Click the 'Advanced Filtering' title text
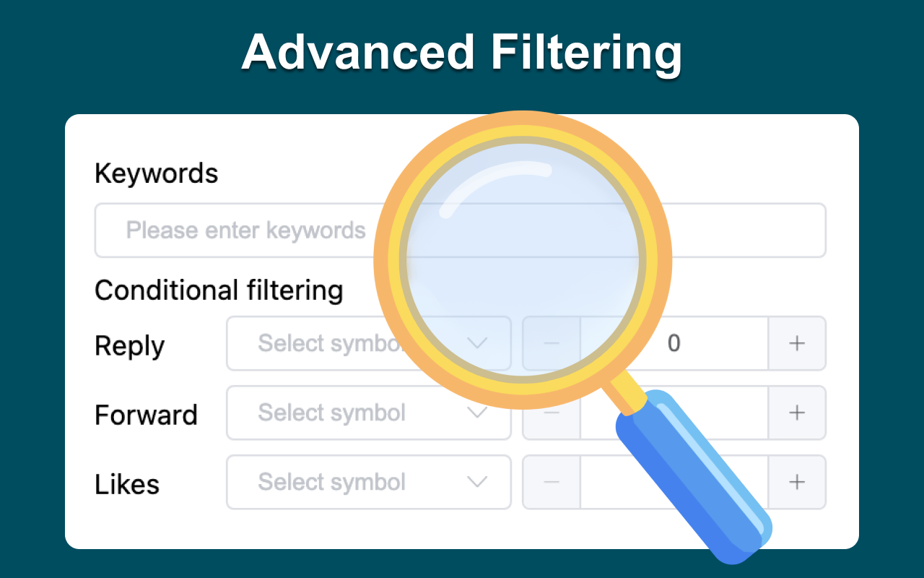Viewport: 924px width, 578px height. pos(462,53)
